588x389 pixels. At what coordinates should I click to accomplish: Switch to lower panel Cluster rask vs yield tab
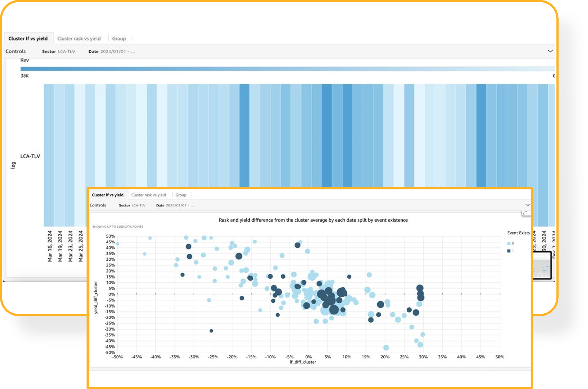click(x=149, y=195)
